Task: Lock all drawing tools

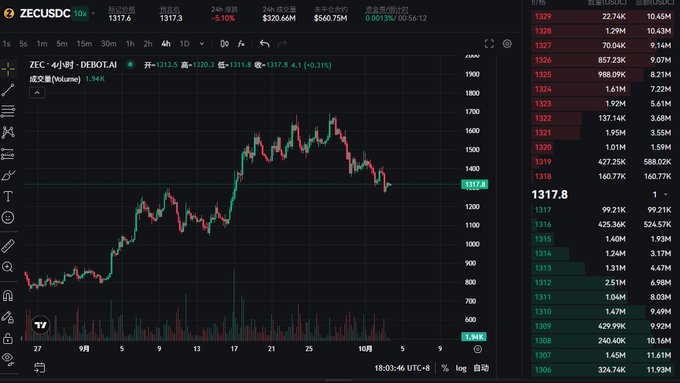Action: coord(8,338)
